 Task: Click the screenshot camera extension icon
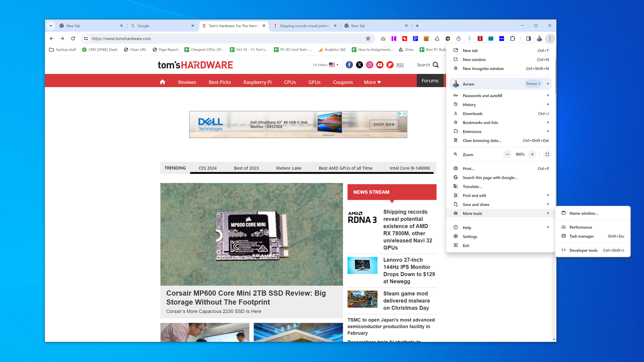coord(383,39)
